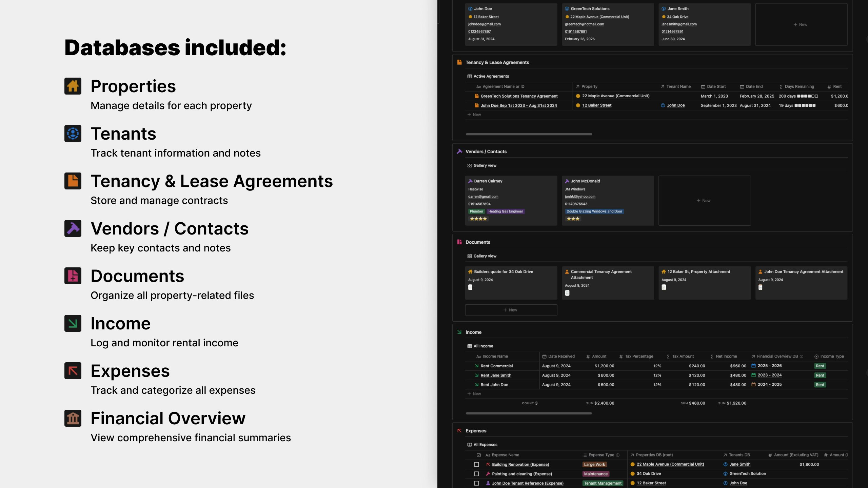Screen dimensions: 868x488
Task: Check the Painting and cleaning expense checkbox
Action: click(477, 473)
